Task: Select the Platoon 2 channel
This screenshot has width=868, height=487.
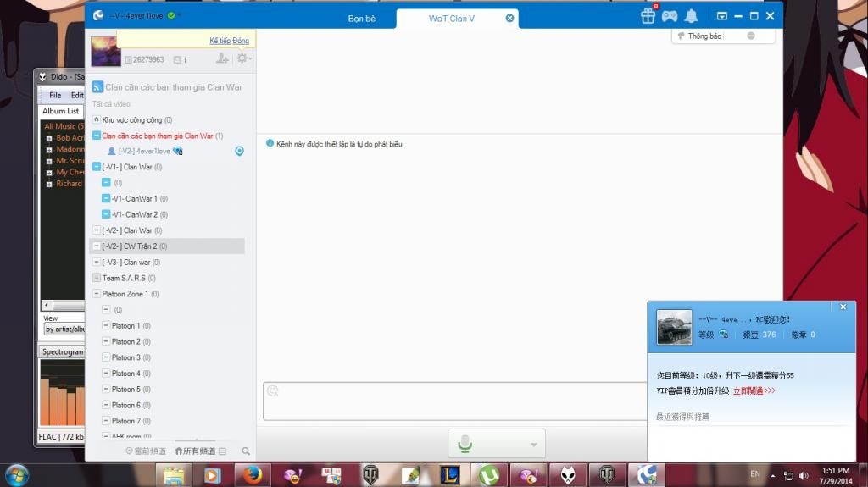Action: point(131,342)
